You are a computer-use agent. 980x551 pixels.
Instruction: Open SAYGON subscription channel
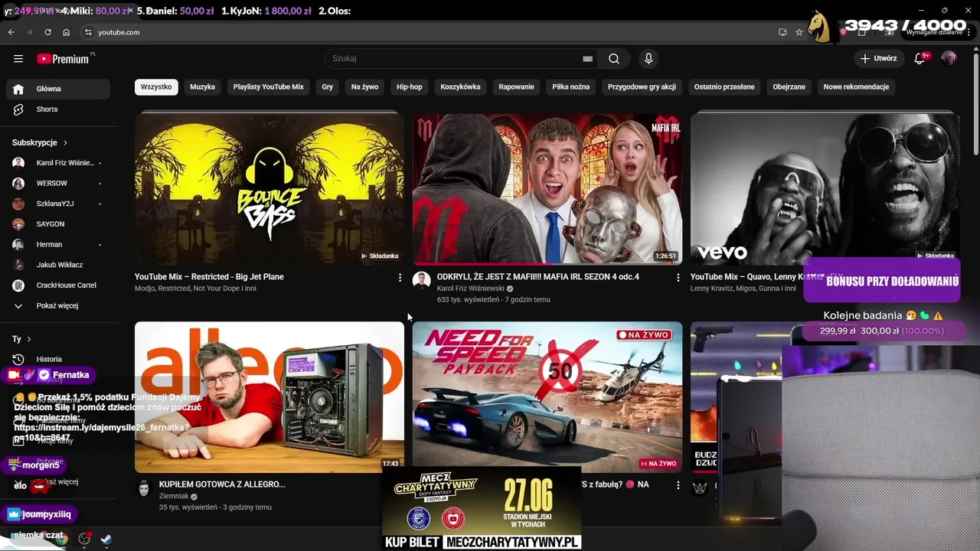click(x=58, y=224)
